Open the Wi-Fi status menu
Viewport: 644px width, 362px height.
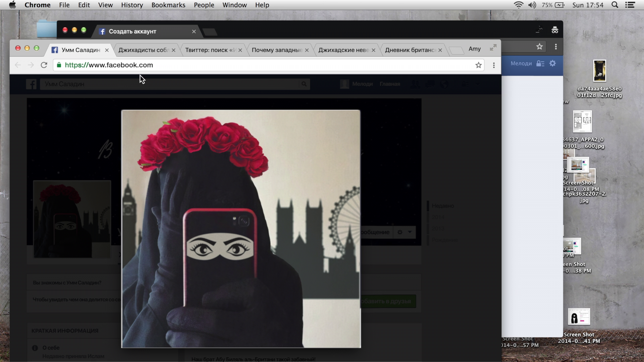coord(519,5)
